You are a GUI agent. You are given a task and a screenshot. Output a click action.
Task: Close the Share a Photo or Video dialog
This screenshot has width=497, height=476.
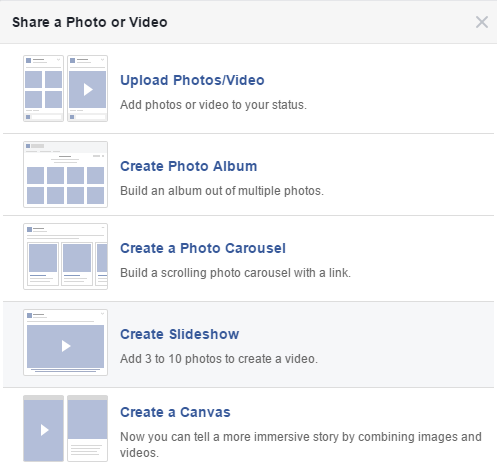[482, 22]
